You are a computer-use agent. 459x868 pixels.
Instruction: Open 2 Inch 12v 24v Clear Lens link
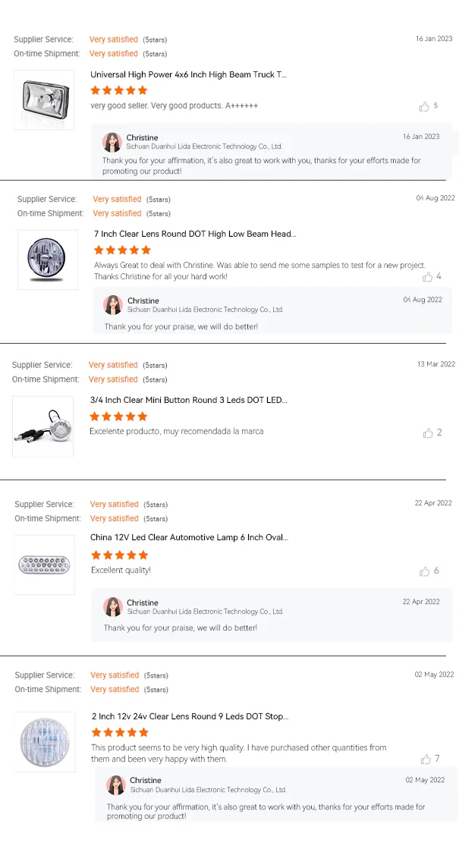pos(190,716)
